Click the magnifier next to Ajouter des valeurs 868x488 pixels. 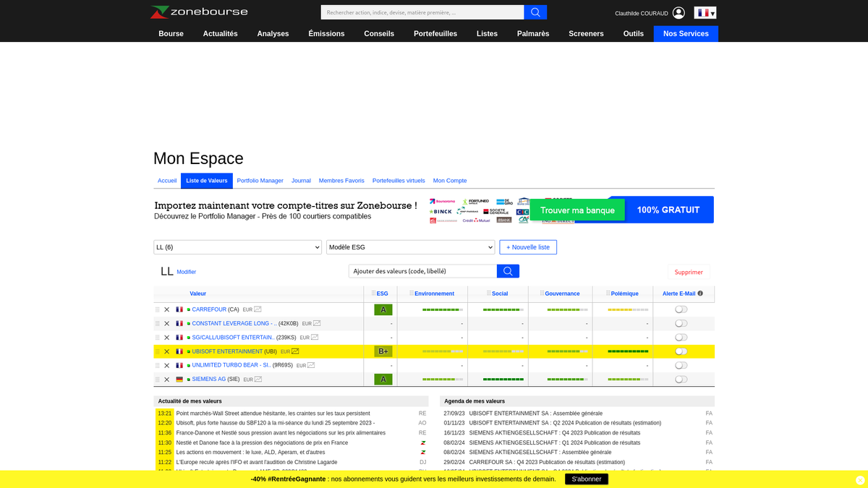[x=508, y=271]
